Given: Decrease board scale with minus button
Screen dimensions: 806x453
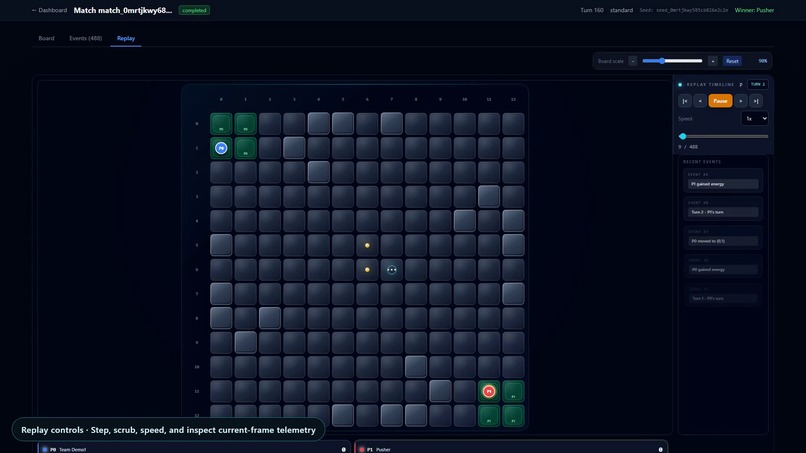Looking at the screenshot, I should [x=633, y=61].
